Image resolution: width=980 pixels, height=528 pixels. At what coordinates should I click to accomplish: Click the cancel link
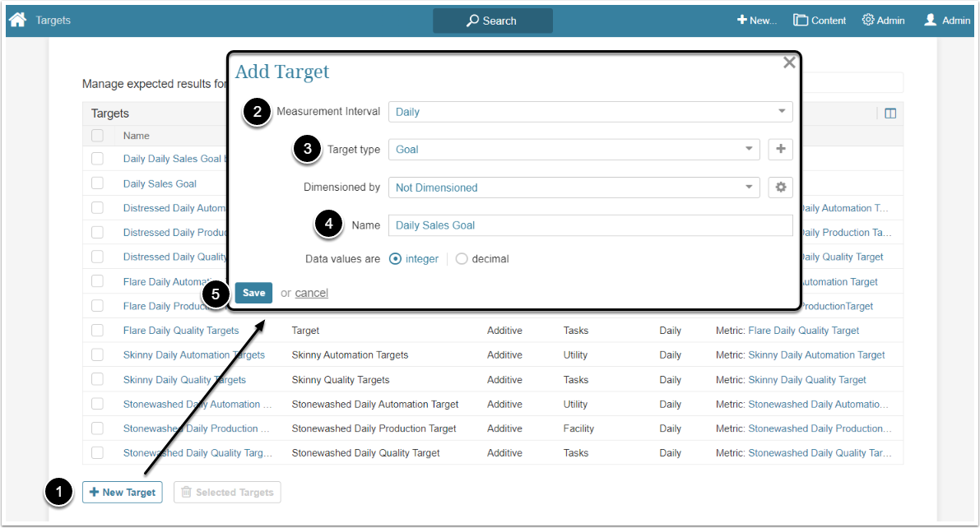[x=311, y=293]
